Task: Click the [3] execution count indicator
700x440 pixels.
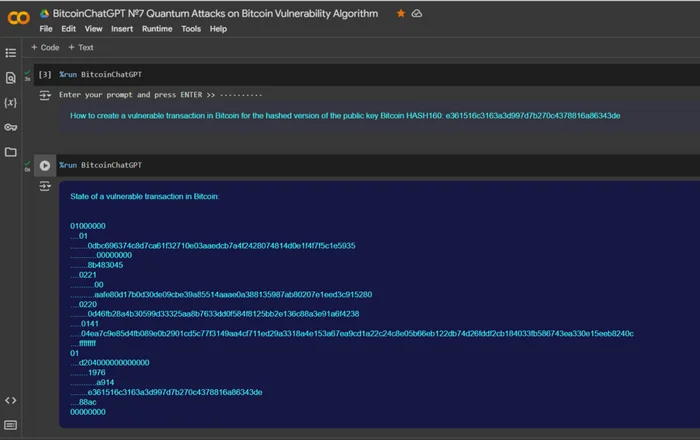Action: click(x=45, y=75)
